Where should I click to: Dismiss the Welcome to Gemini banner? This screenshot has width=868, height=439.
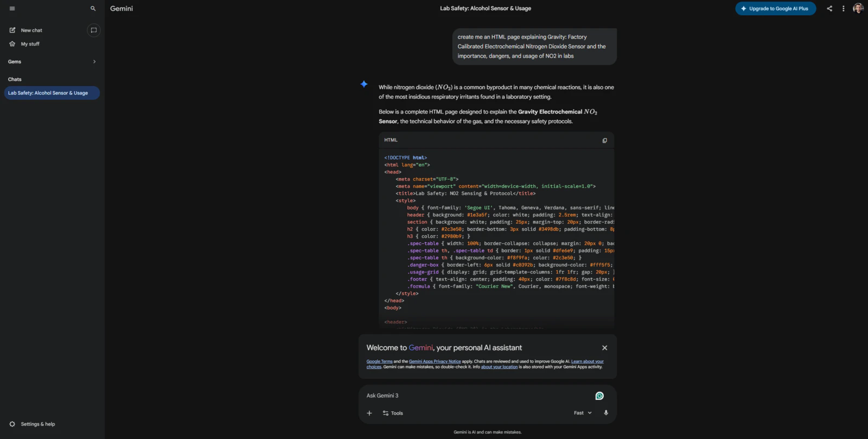point(605,348)
